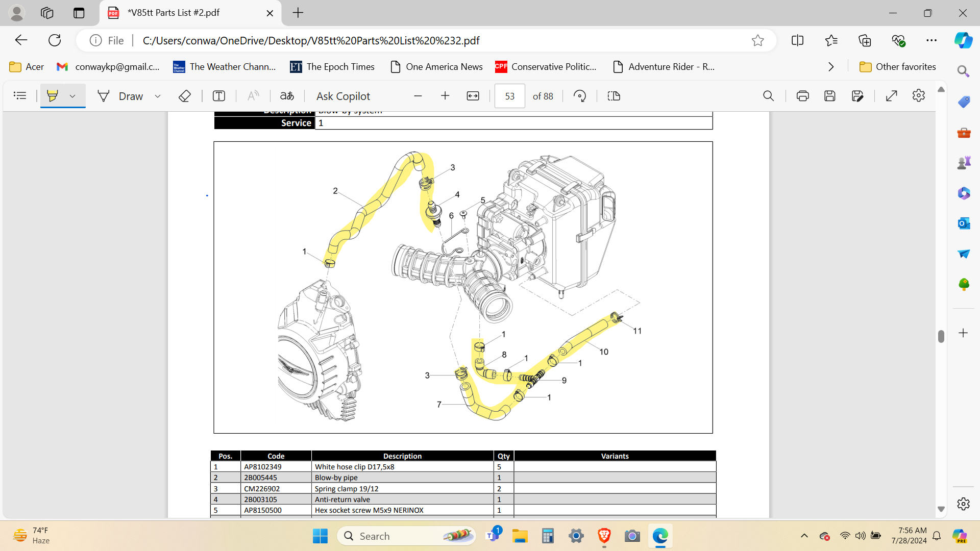The image size is (980, 551).
Task: Open sidebar Search
Action: [x=963, y=71]
